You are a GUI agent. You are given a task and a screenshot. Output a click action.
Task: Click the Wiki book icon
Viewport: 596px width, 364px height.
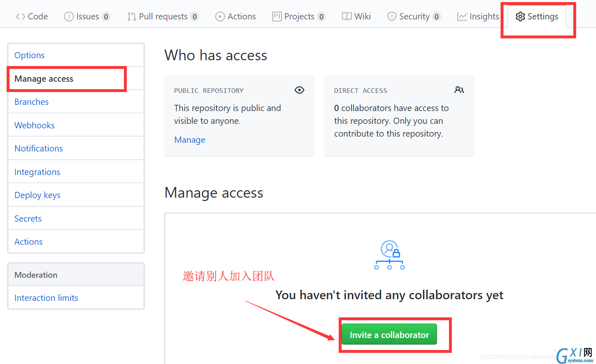347,17
